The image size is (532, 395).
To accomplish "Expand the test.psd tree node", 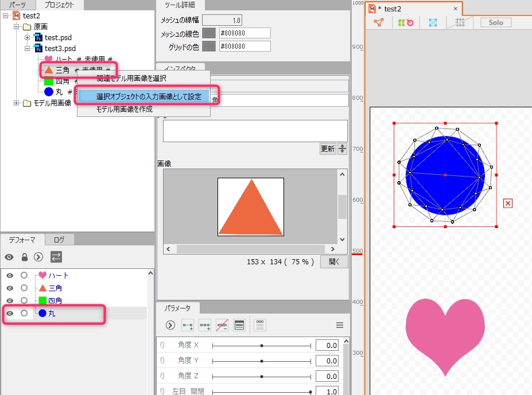I will [27, 38].
